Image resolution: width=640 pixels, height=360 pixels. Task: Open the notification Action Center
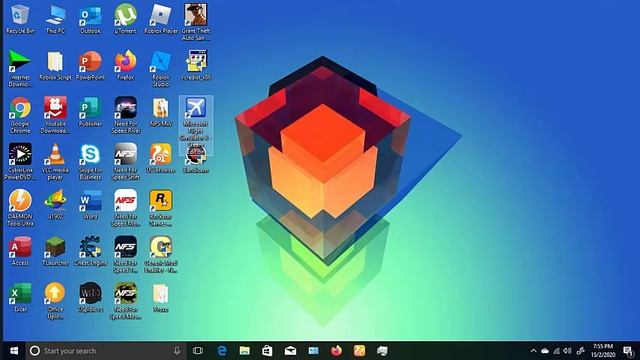[x=628, y=351]
